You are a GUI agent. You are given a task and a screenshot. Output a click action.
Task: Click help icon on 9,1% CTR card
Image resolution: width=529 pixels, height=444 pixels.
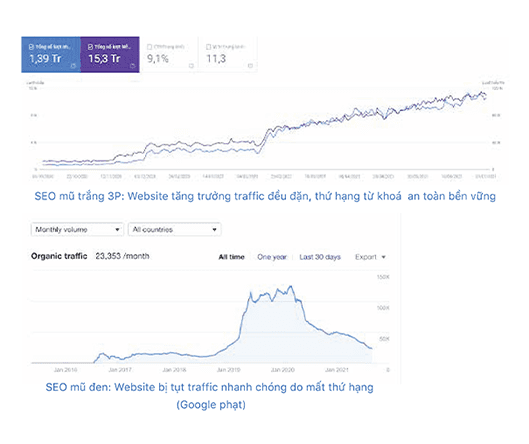pyautogui.click(x=191, y=66)
